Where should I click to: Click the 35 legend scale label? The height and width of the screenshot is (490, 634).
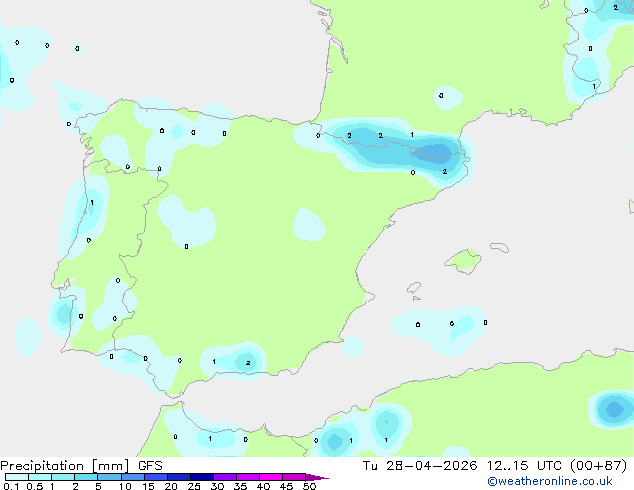click(240, 486)
